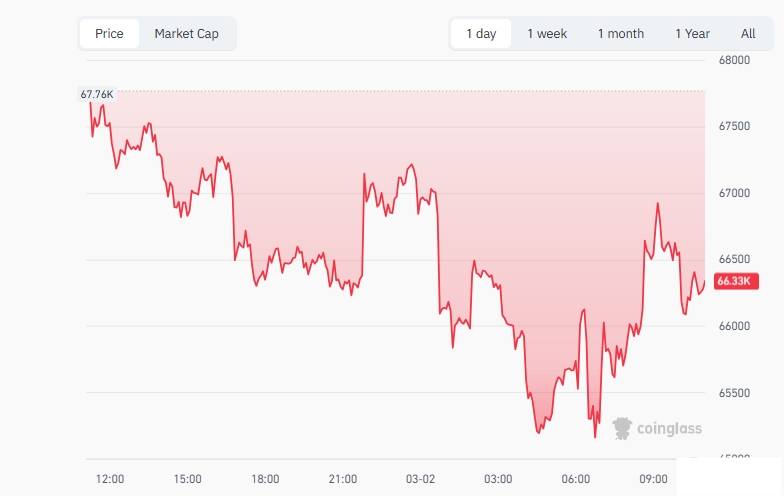This screenshot has height=496, width=784.
Task: Select the 1 Year time range
Action: click(x=692, y=34)
